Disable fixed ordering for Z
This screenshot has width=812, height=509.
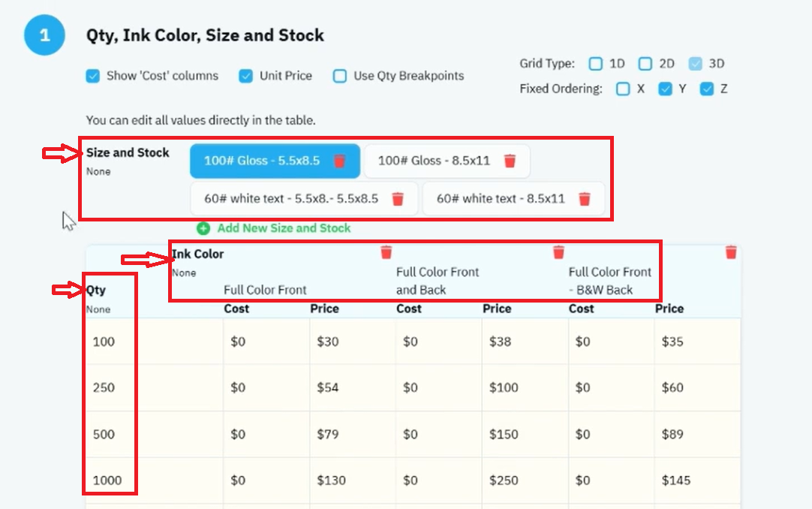click(707, 89)
